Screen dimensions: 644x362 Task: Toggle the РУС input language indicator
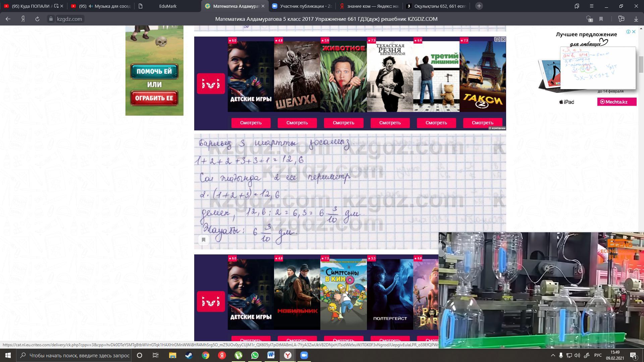[x=598, y=355]
